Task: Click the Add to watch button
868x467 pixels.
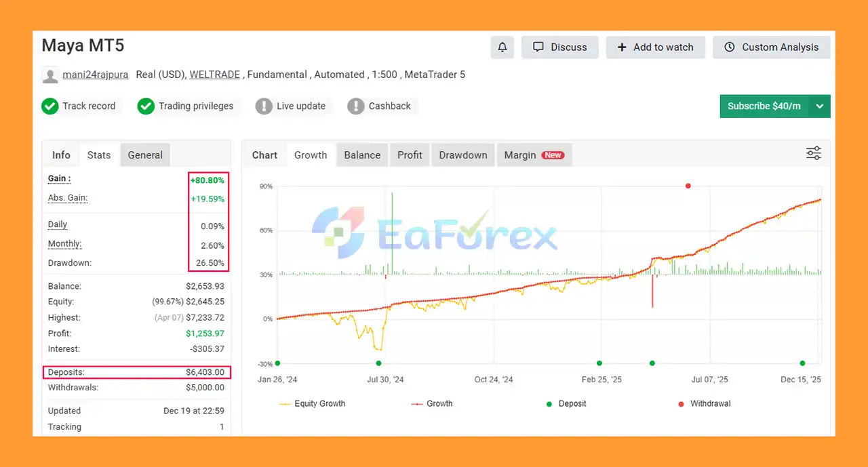Action: (655, 47)
